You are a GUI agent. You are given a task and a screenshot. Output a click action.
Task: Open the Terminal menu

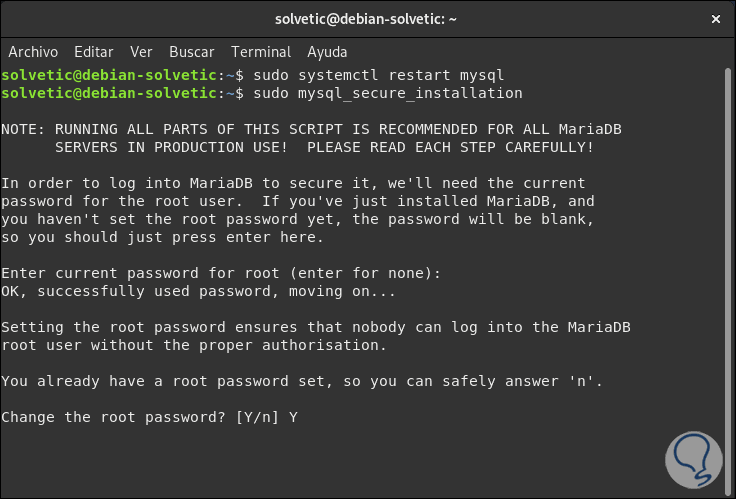[x=260, y=51]
